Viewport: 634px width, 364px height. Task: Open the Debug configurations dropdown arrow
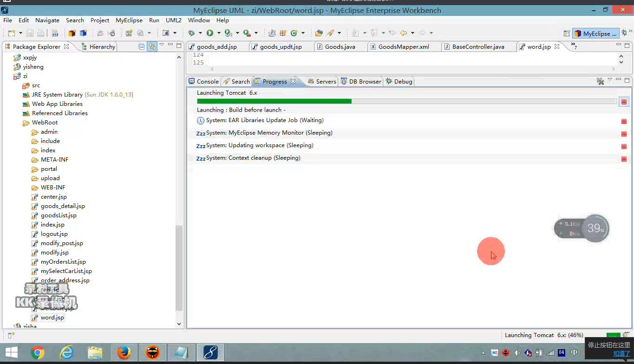click(x=200, y=33)
